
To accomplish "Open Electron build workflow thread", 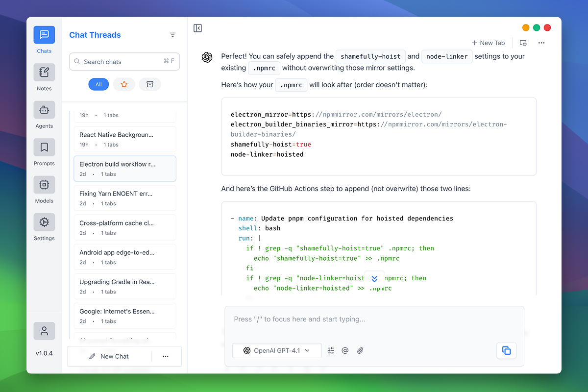I will (125, 169).
